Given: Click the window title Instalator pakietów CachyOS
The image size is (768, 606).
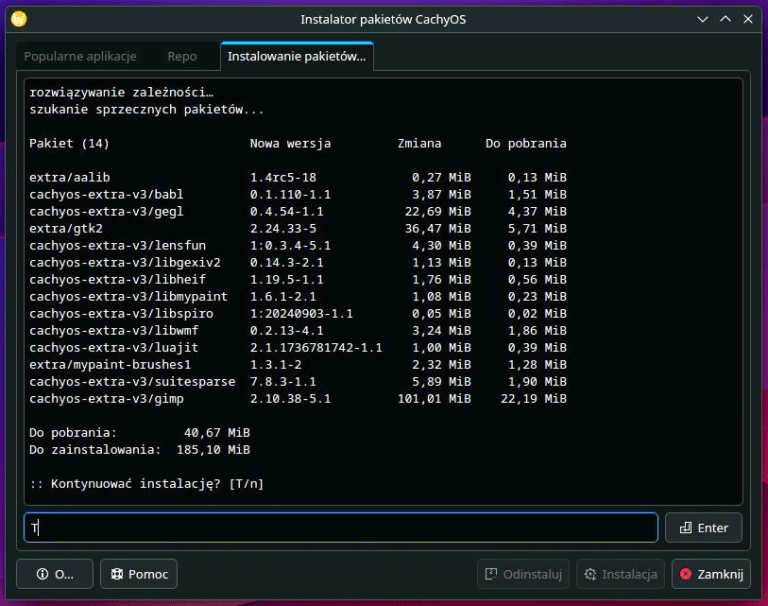Looking at the screenshot, I should click(383, 19).
